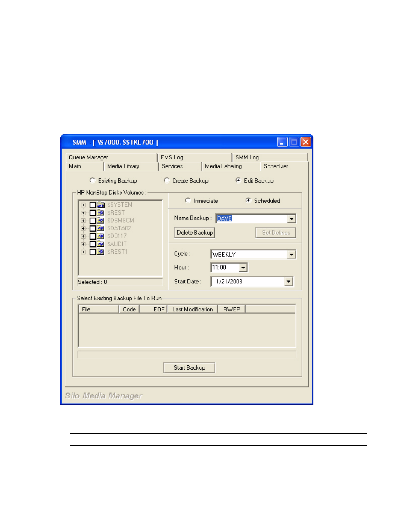Click the $D0117 disk volume icon
Screen dimensions: 411x532
pos(101,236)
